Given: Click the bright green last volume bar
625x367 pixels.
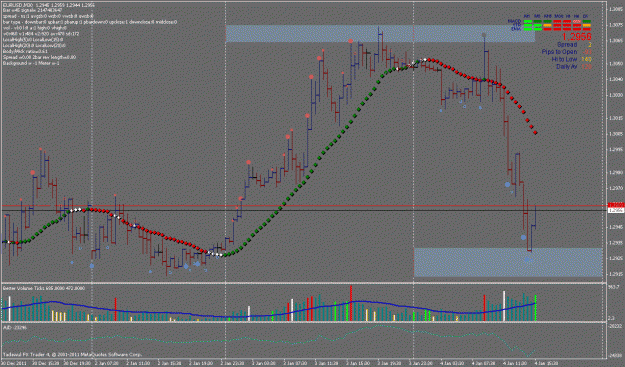Looking at the screenshot, I should pyautogui.click(x=535, y=308).
